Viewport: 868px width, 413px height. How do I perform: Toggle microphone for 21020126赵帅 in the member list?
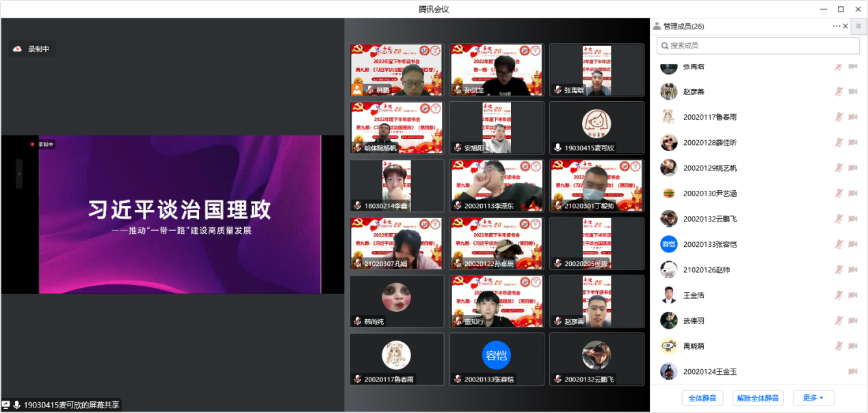pyautogui.click(x=839, y=269)
